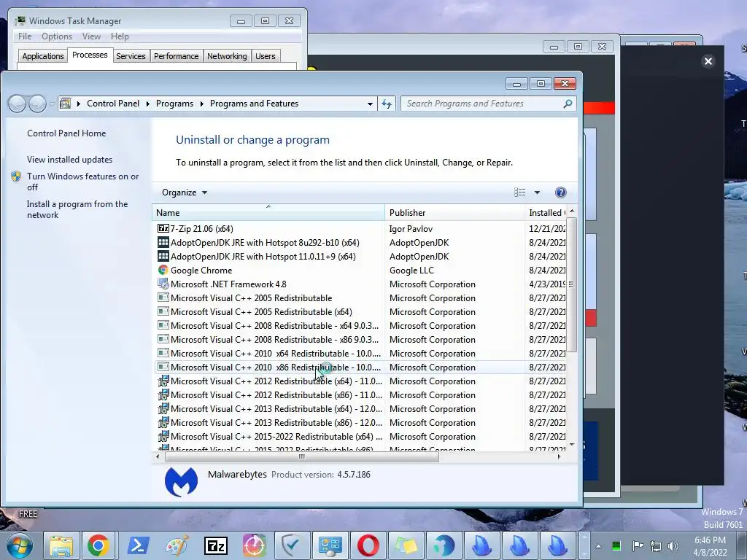This screenshot has height=560, width=747.
Task: Open the Organize dropdown menu
Action: tap(185, 192)
